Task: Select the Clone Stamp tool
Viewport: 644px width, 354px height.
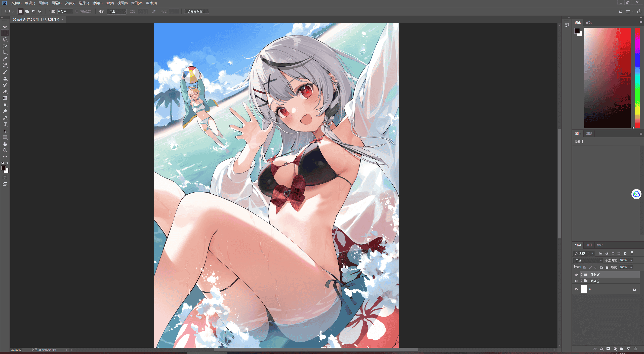Action: (x=5, y=78)
